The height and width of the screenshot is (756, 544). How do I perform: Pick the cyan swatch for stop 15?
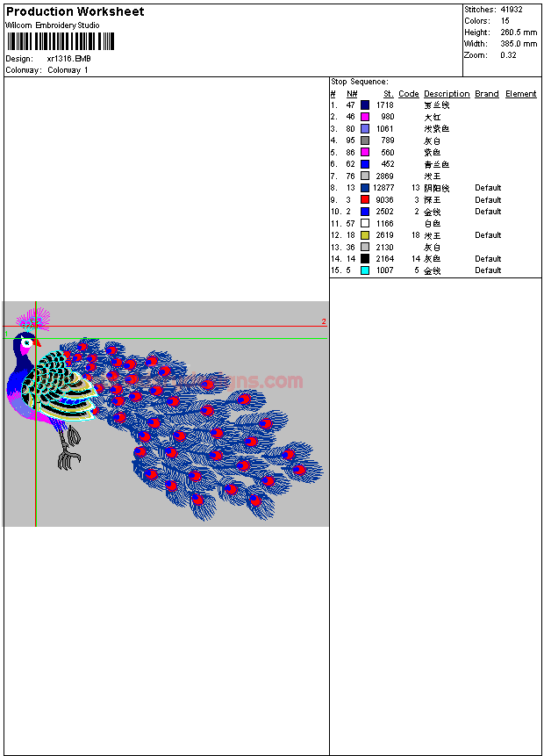[x=365, y=270]
